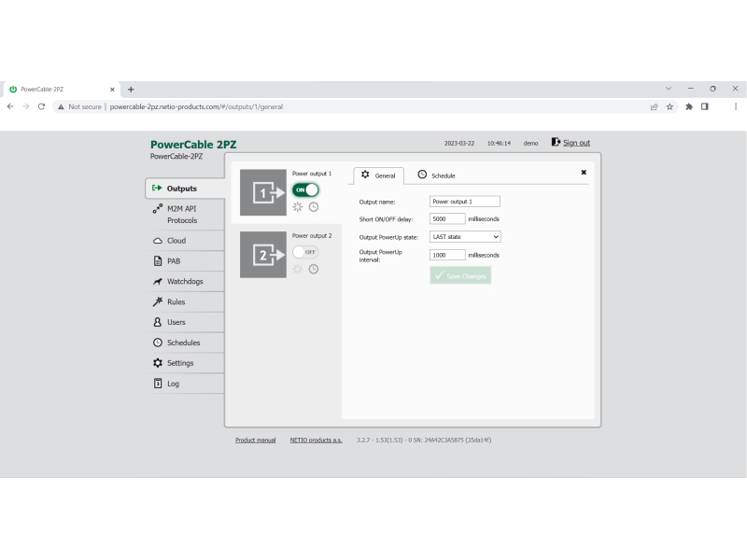Select the PowerCable-2PZ browser tab
The image size is (747, 560).
click(62, 89)
